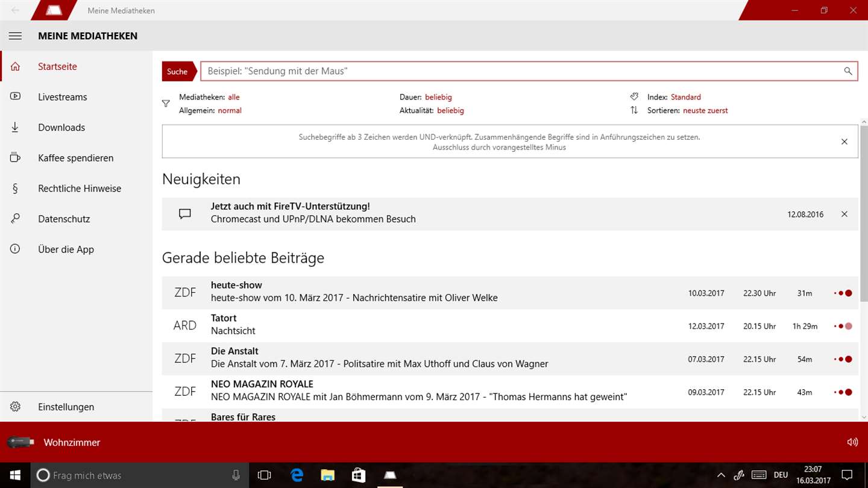Click the Downloads arrow icon

15,128
